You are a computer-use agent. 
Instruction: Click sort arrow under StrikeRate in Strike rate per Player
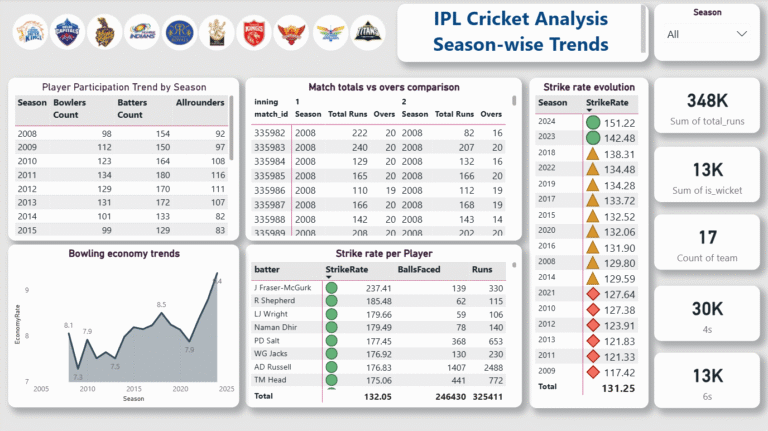(x=329, y=277)
